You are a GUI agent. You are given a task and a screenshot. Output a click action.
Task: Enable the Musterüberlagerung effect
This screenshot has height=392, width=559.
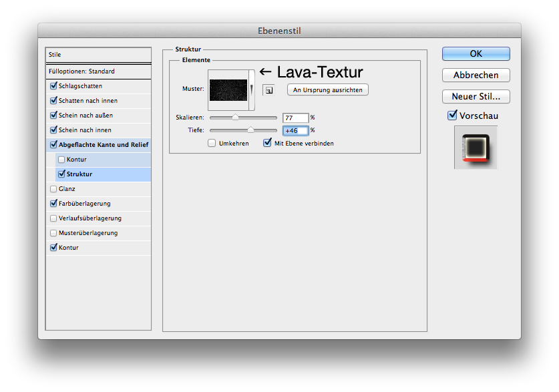54,232
